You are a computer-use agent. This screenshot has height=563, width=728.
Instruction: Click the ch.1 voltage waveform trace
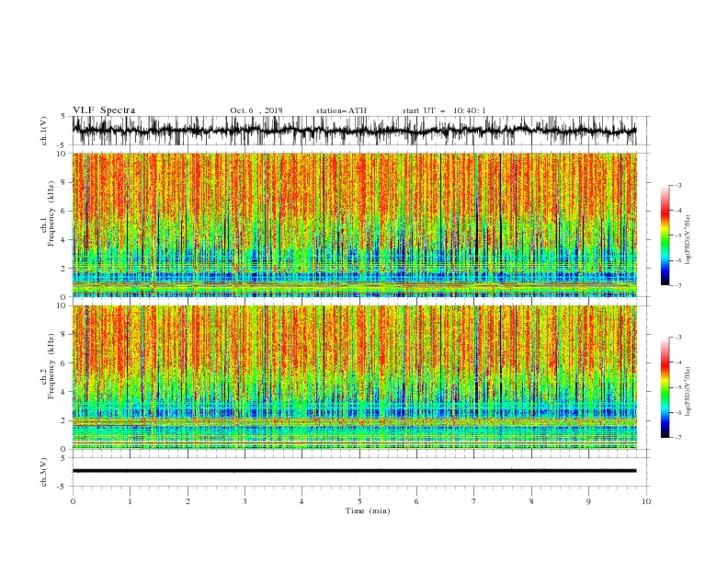tap(354, 131)
